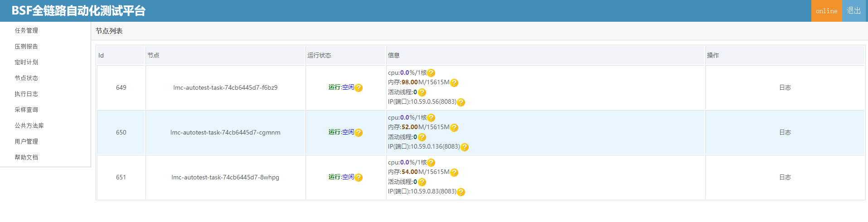
Task: Click 退出 to log out
Action: pos(853,11)
